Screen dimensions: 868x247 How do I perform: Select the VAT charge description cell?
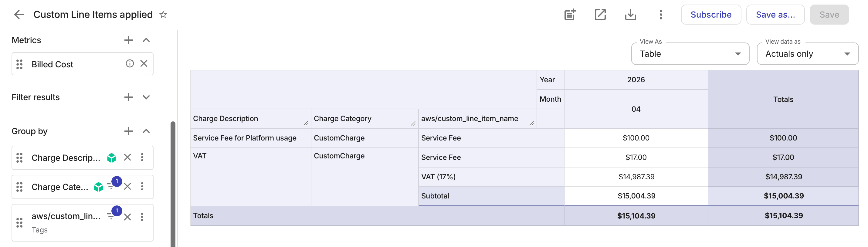tap(250, 177)
